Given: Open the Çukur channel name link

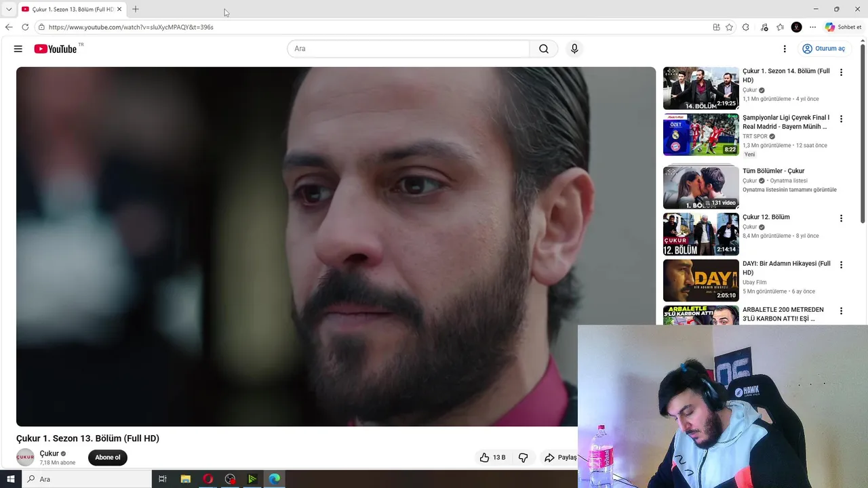Looking at the screenshot, I should point(49,453).
